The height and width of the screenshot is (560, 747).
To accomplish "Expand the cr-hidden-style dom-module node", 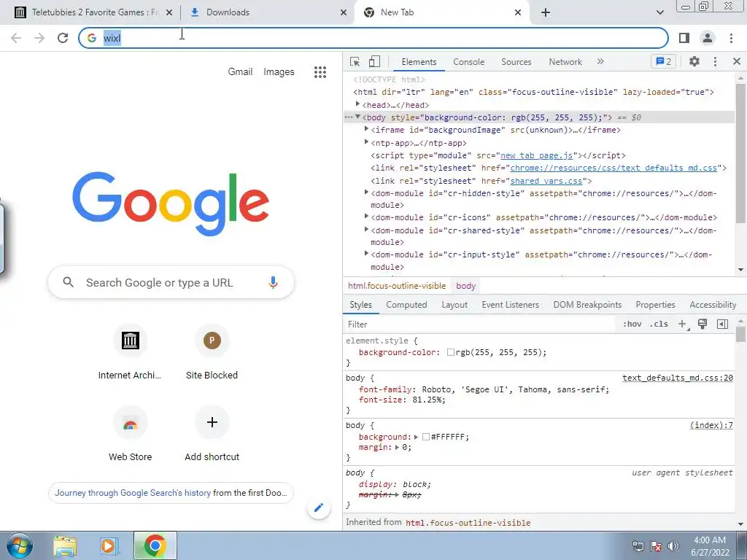I will point(366,192).
